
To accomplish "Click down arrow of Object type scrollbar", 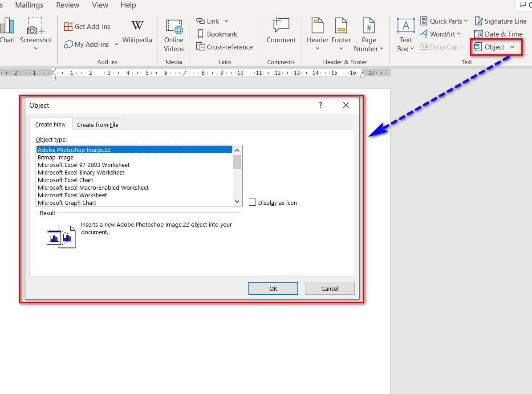I will point(237,202).
